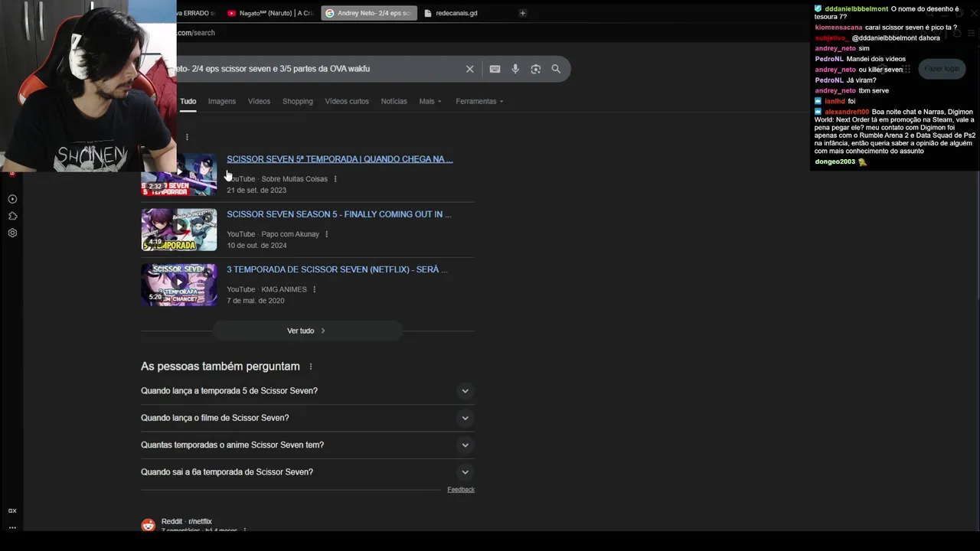980x551 pixels.
Task: Open the Ferramentas dropdown
Action: [479, 101]
